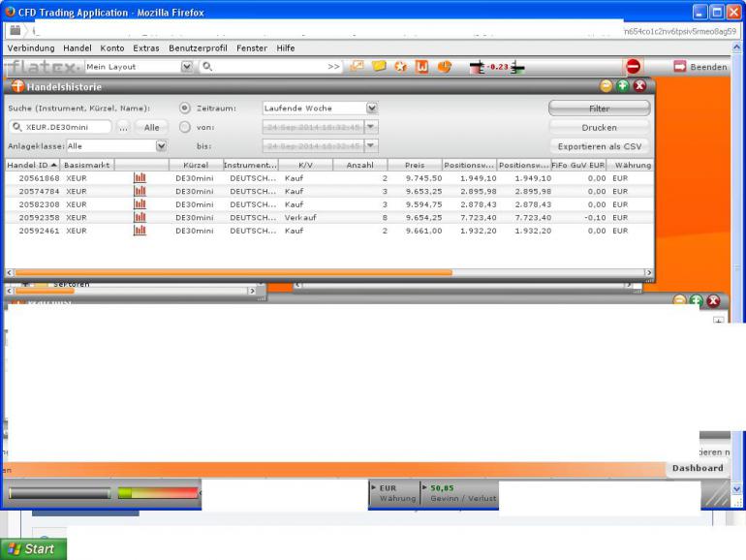Click the FiFo GuV EUR column header
746x560 pixels.
click(x=578, y=165)
